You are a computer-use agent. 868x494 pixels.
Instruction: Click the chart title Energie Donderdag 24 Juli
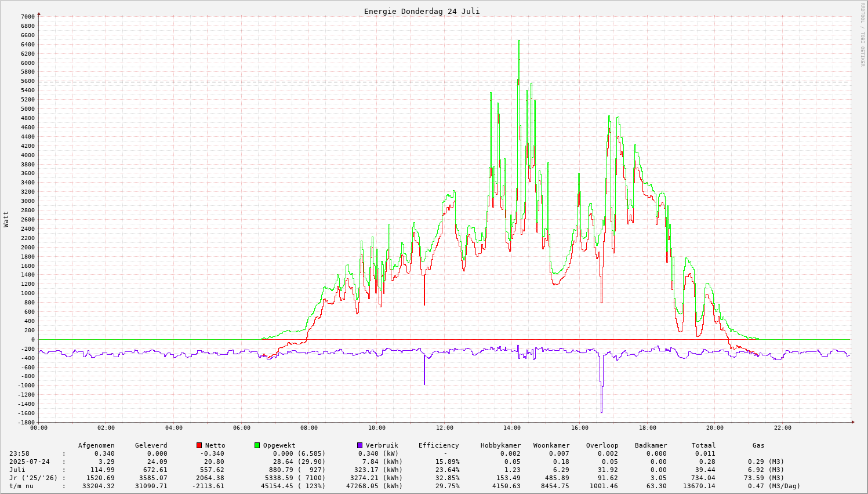click(422, 11)
